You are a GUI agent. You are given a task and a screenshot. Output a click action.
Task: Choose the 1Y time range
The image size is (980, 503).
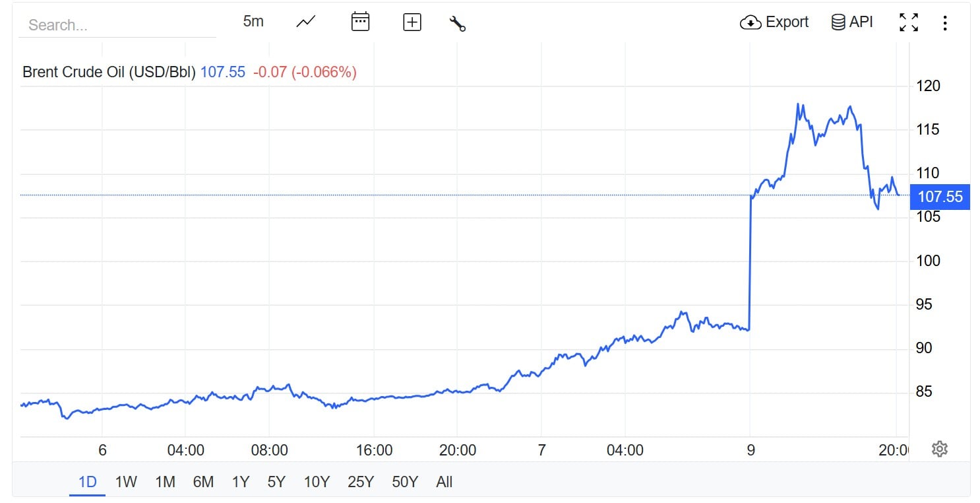click(241, 482)
